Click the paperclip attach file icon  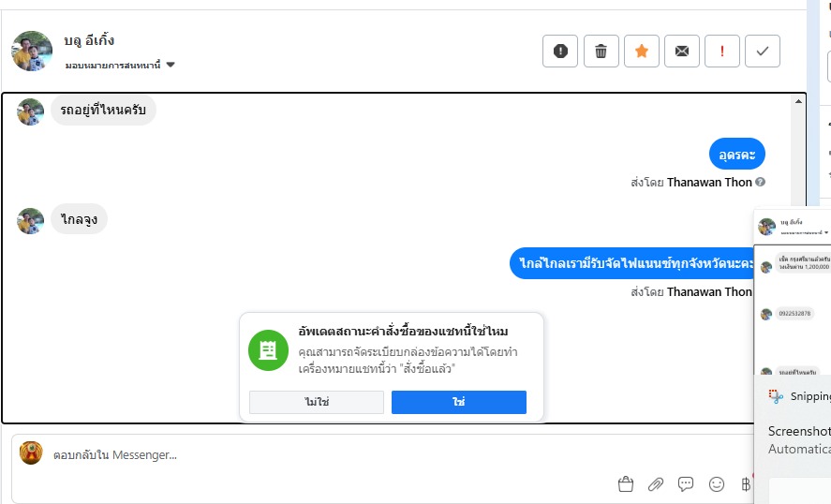[656, 484]
